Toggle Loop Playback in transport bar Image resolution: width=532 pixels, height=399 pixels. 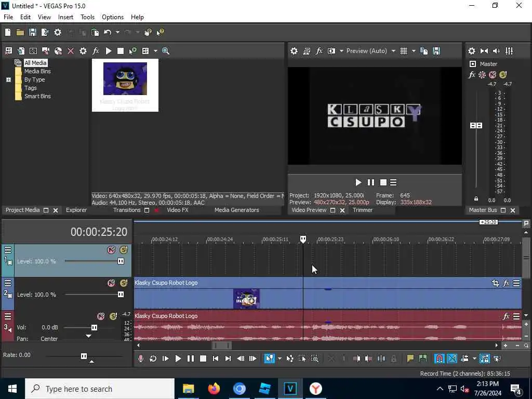point(153,358)
